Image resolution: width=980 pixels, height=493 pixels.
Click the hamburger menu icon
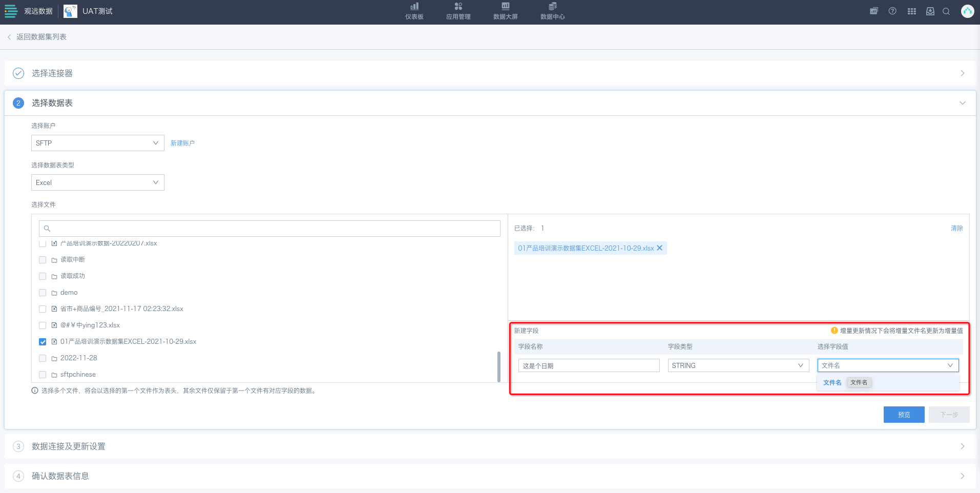point(11,11)
